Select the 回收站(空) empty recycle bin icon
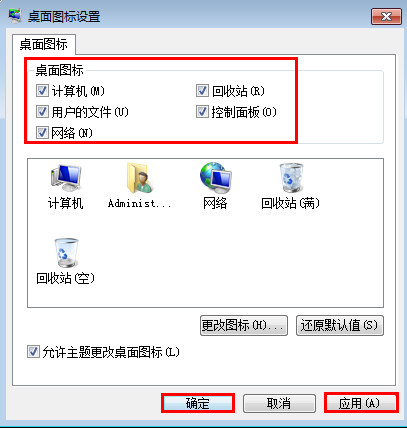Image resolution: width=407 pixels, height=428 pixels. [66, 253]
